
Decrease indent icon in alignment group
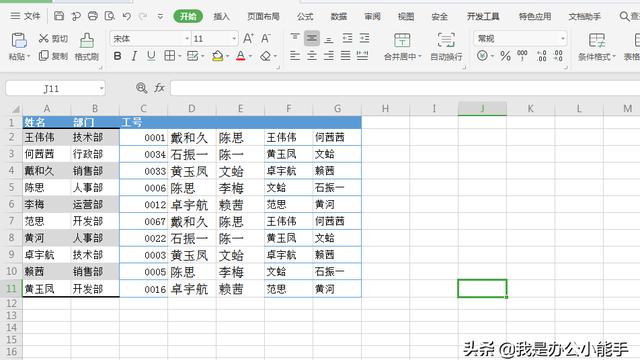tap(347, 38)
